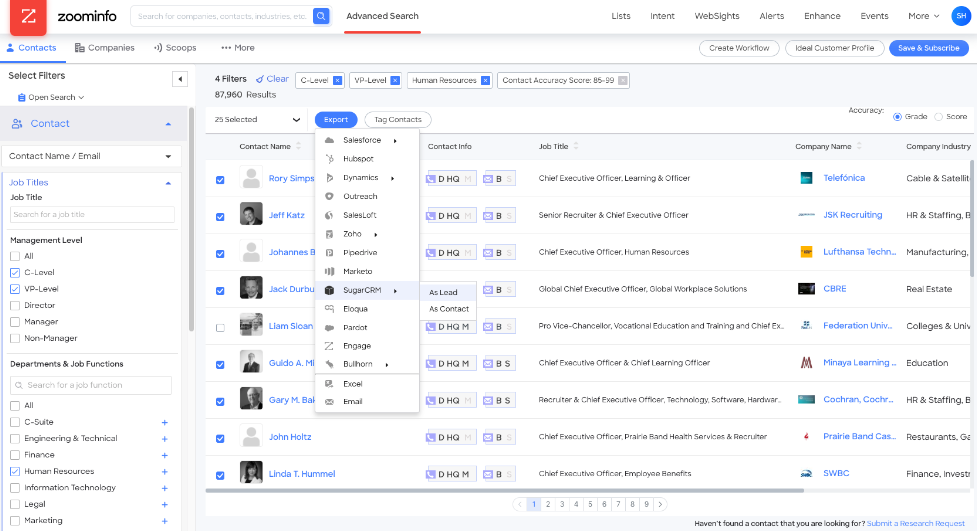Click the Engage icon in export menu
This screenshot has height=531, width=977.
(330, 346)
